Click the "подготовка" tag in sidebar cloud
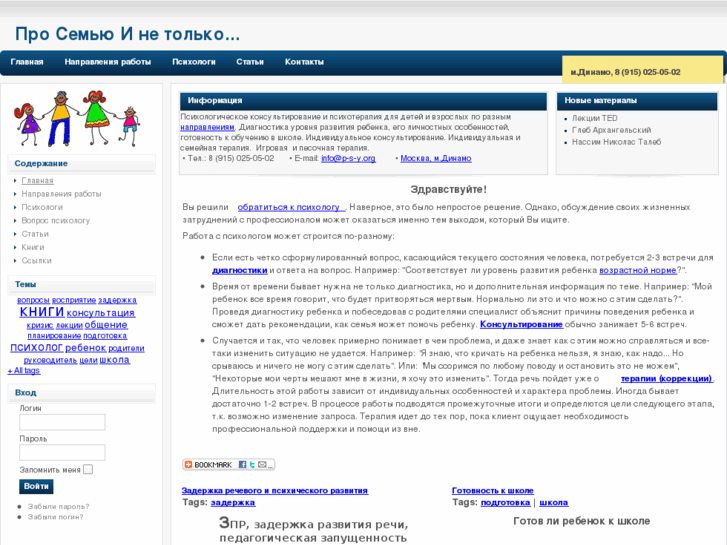727x545 pixels. coord(105,336)
